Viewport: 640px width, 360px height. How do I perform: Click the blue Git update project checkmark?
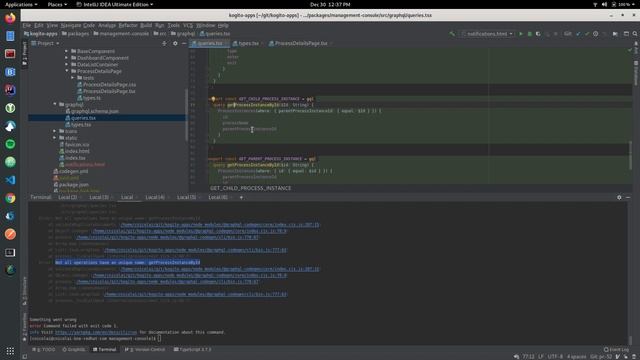578,34
